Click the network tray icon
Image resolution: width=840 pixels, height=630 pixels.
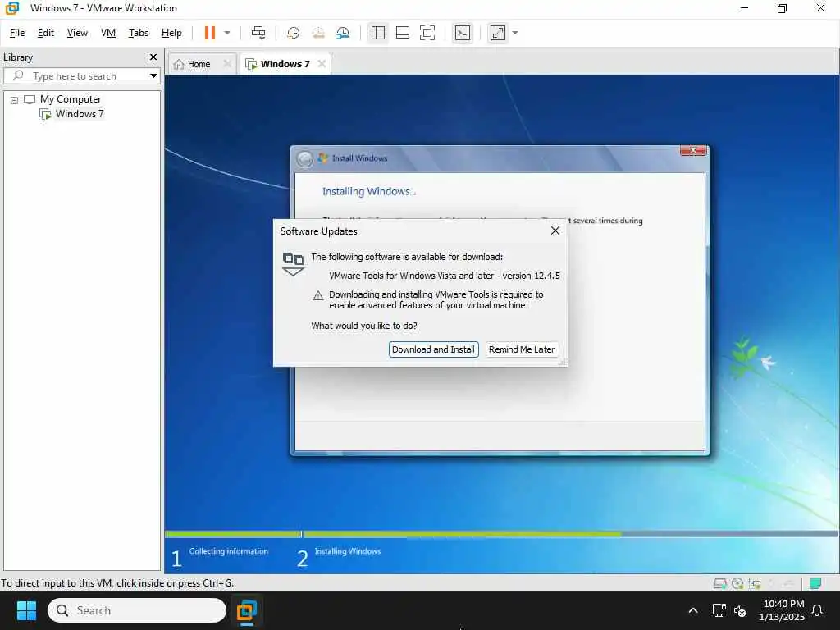(x=719, y=610)
